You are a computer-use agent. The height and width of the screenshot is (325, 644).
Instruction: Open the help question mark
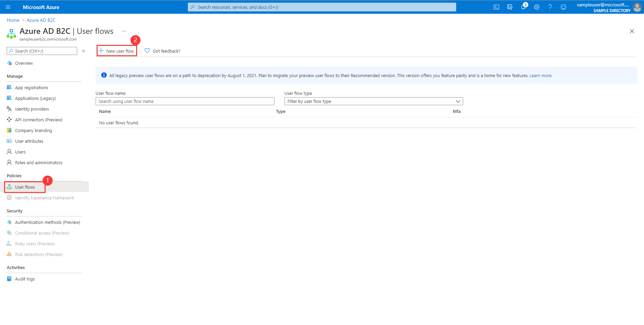click(550, 7)
